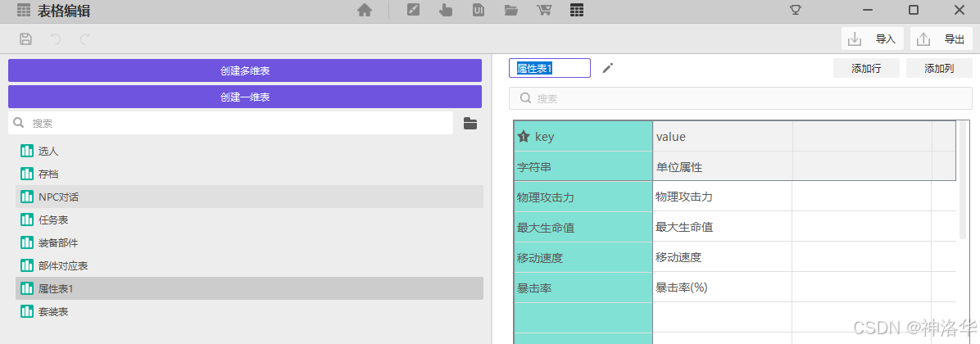Go to the Home icon in top toolbar
This screenshot has width=980, height=344.
[365, 10]
